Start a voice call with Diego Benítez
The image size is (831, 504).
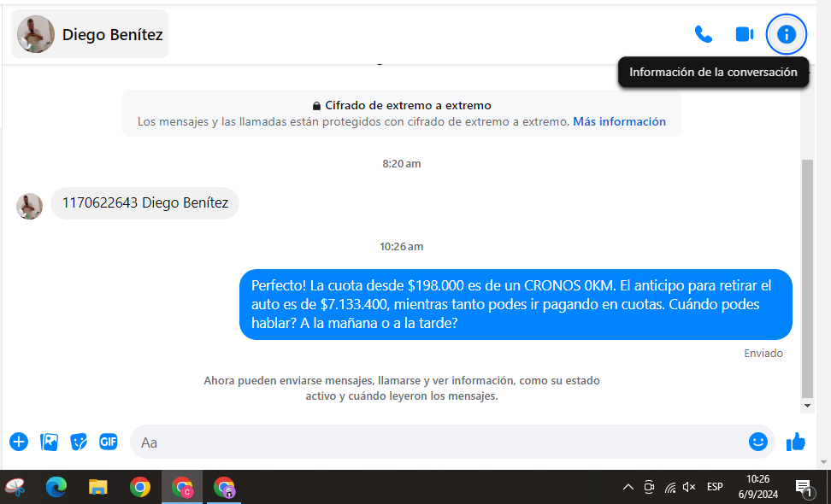tap(704, 34)
